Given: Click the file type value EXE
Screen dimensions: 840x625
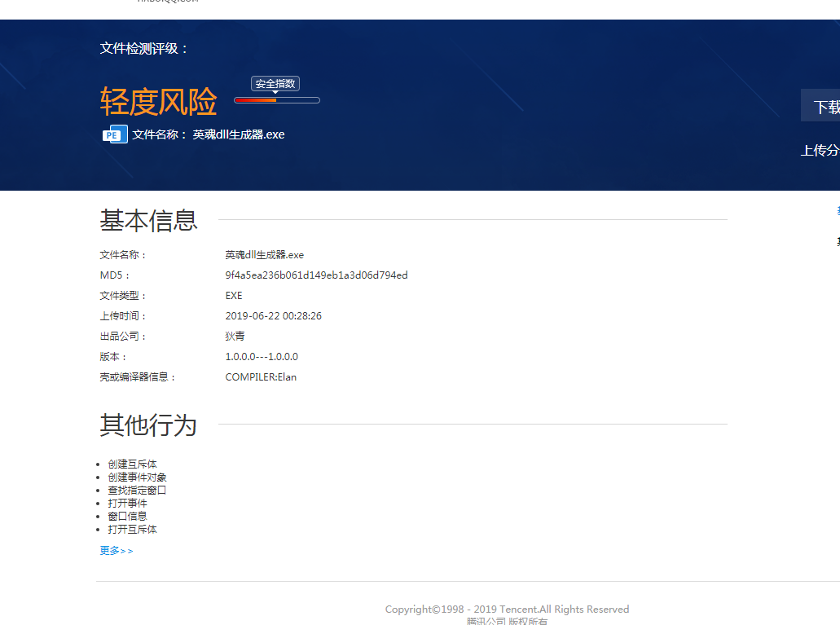Looking at the screenshot, I should (234, 295).
